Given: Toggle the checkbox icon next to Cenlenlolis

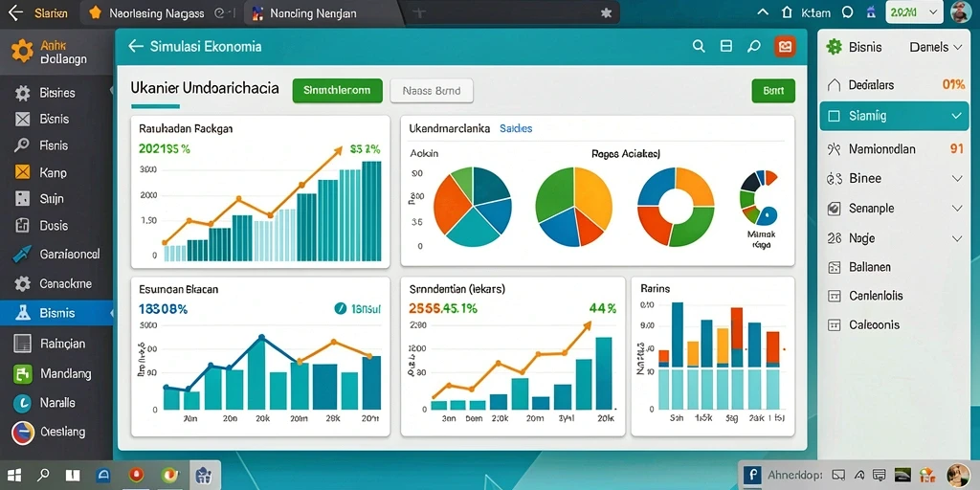Looking at the screenshot, I should (x=834, y=296).
